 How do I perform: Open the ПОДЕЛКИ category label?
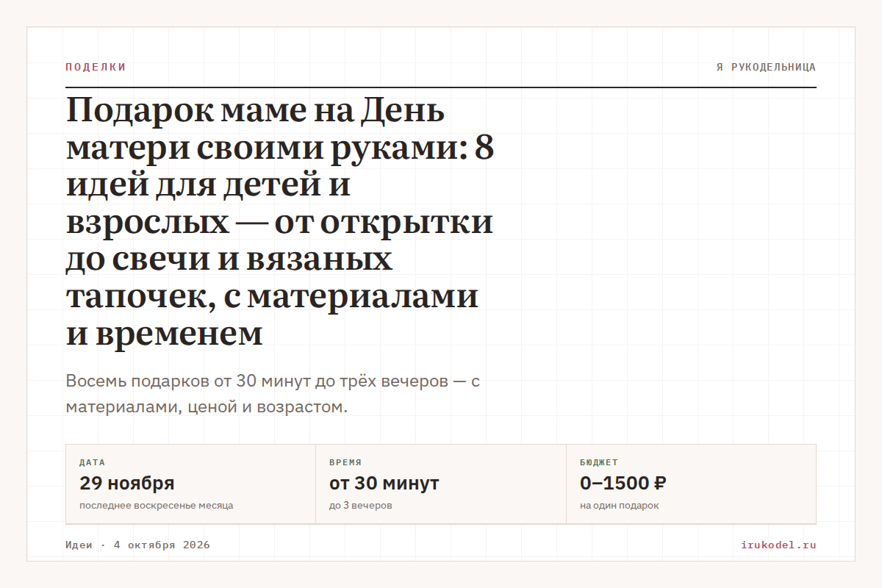pyautogui.click(x=96, y=67)
